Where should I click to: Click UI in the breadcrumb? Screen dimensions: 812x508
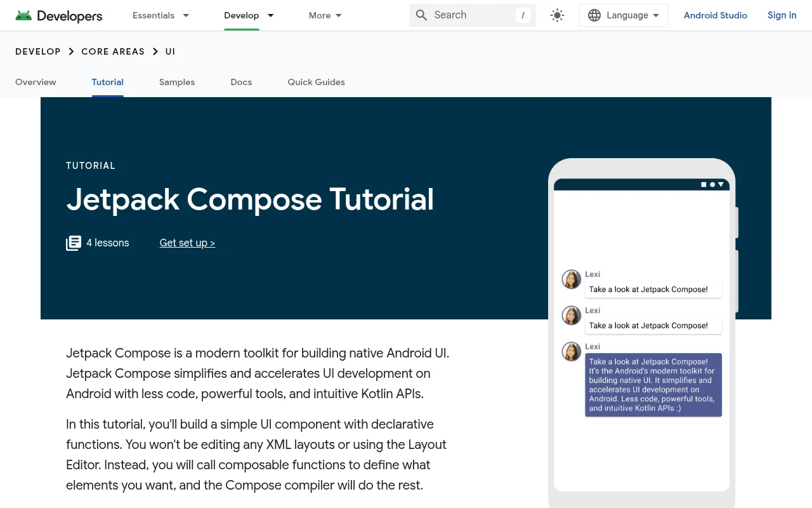170,51
